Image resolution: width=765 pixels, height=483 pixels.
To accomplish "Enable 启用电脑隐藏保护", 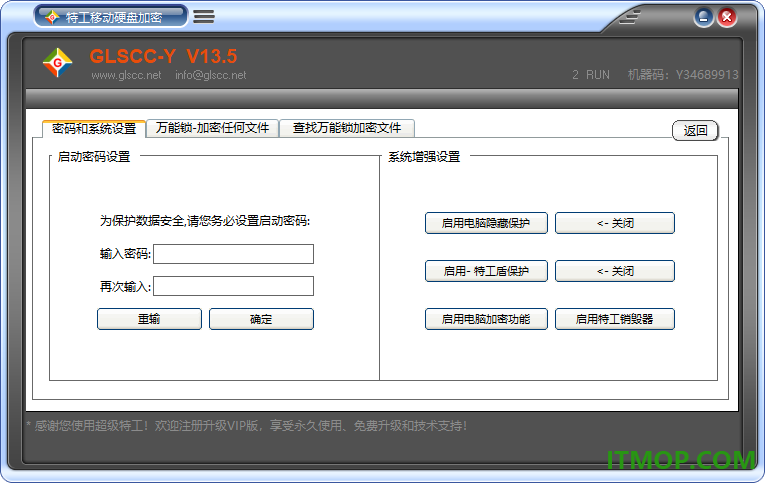I will (x=486, y=223).
